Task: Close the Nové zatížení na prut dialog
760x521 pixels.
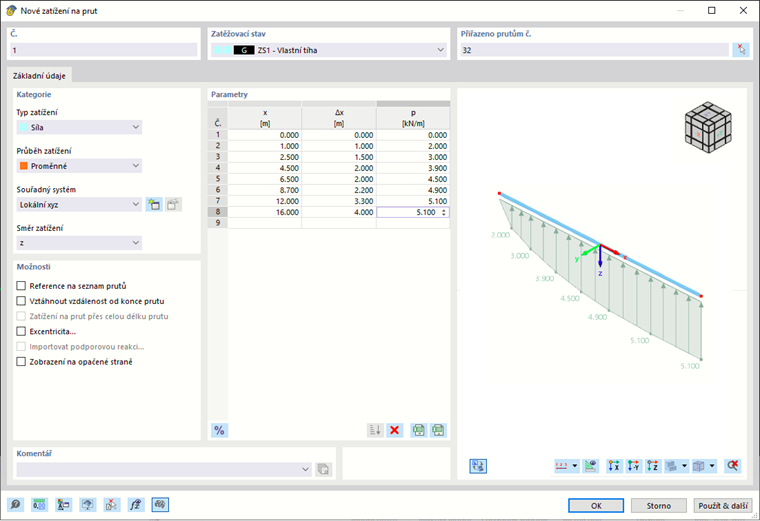Action: (743, 10)
